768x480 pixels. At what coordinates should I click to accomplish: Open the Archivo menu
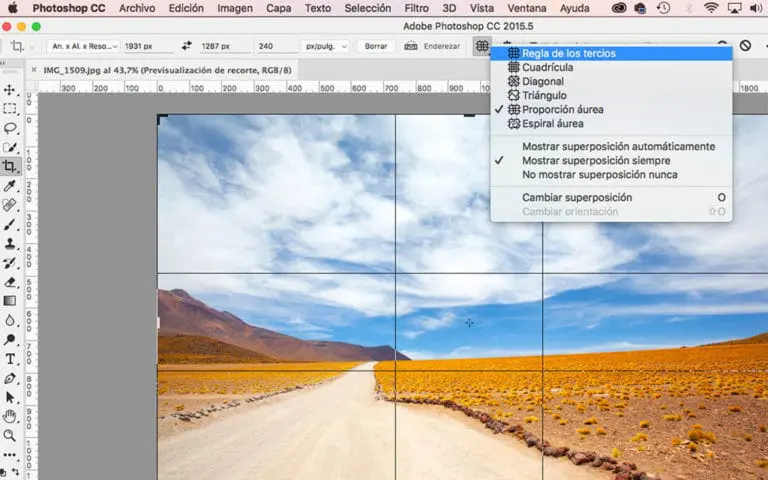pos(137,8)
